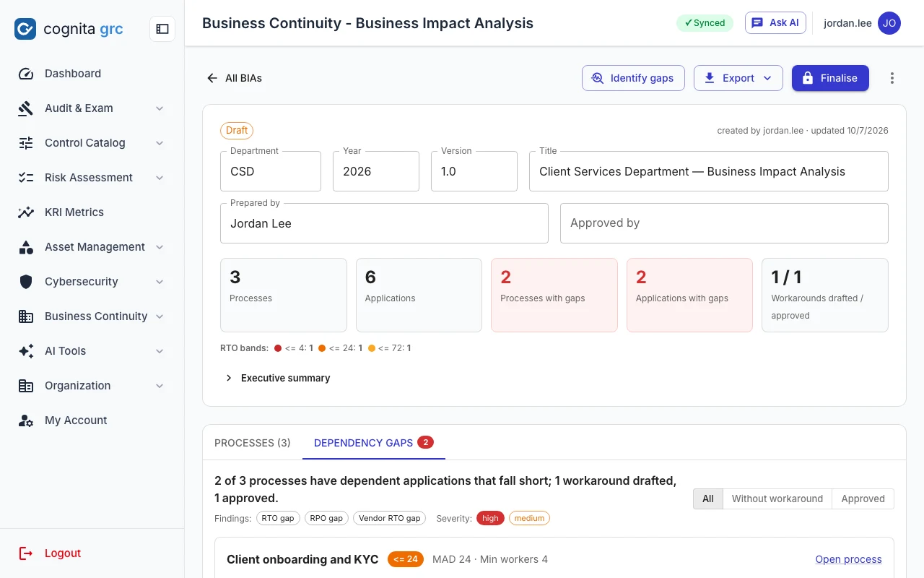Image resolution: width=924 pixels, height=578 pixels.
Task: Expand the Risk Assessment submenu chevron
Action: pos(160,178)
